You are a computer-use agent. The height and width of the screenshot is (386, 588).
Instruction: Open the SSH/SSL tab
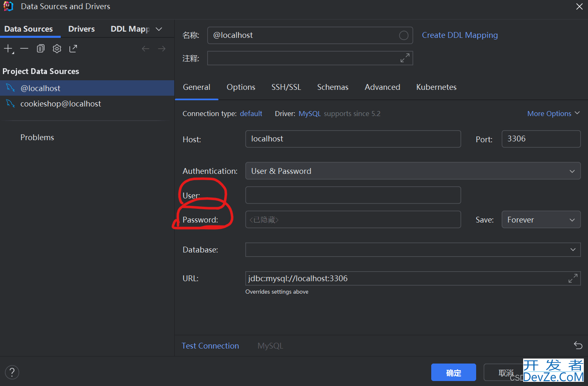coord(286,87)
